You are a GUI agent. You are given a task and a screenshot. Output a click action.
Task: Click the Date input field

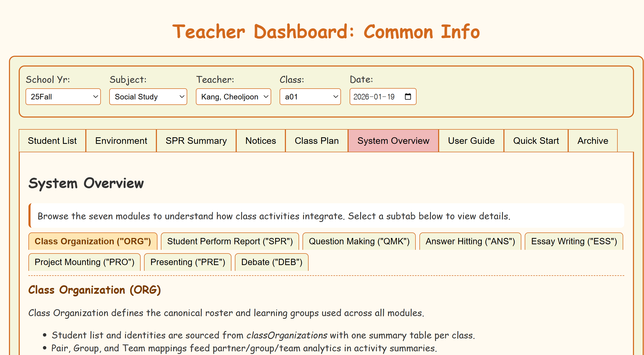pyautogui.click(x=374, y=97)
